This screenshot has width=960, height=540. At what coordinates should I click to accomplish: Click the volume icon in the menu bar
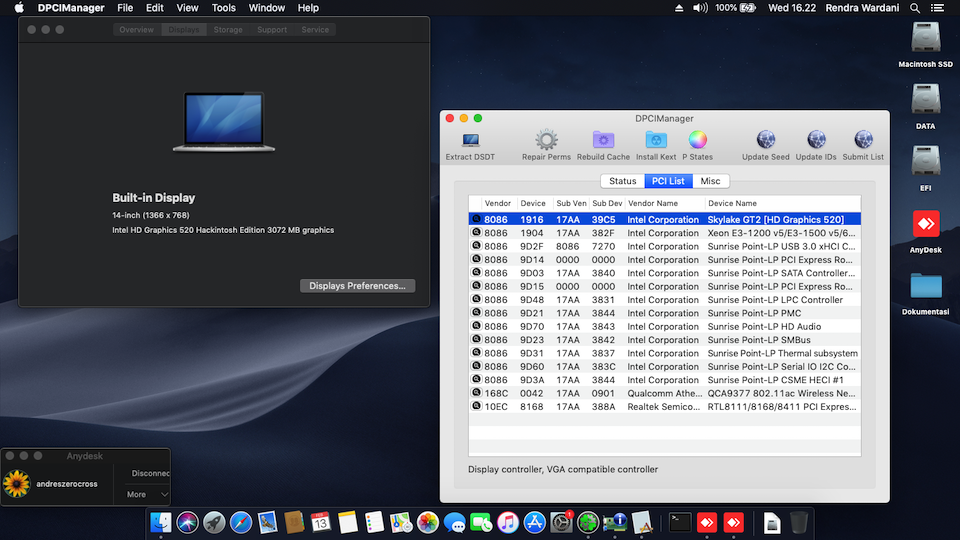pyautogui.click(x=700, y=8)
